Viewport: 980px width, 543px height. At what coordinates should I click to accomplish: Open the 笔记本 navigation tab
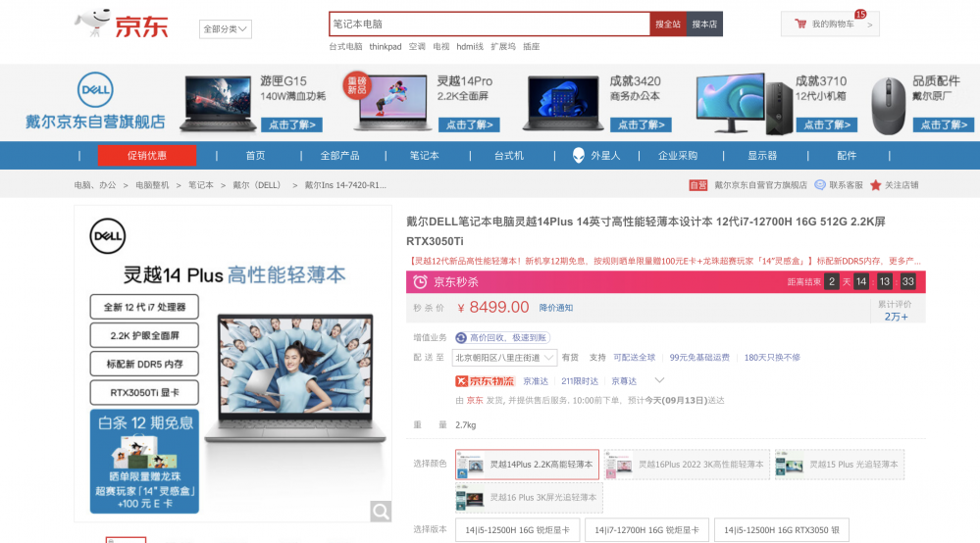pos(424,155)
